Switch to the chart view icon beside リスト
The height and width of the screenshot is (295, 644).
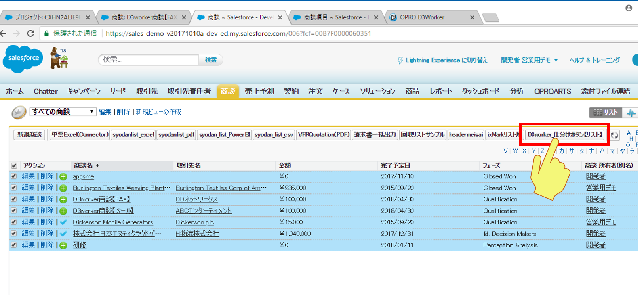click(631, 113)
